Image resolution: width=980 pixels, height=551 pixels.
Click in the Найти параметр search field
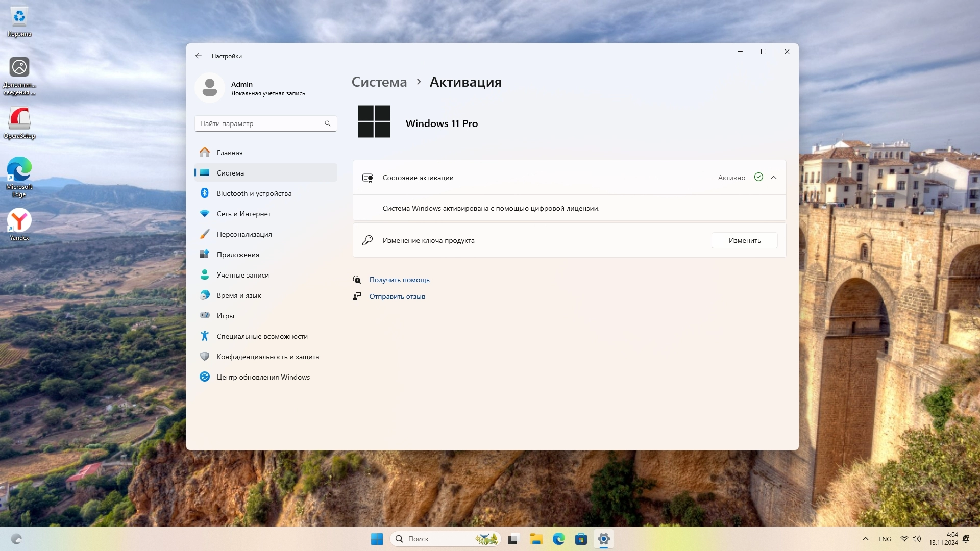[260, 123]
